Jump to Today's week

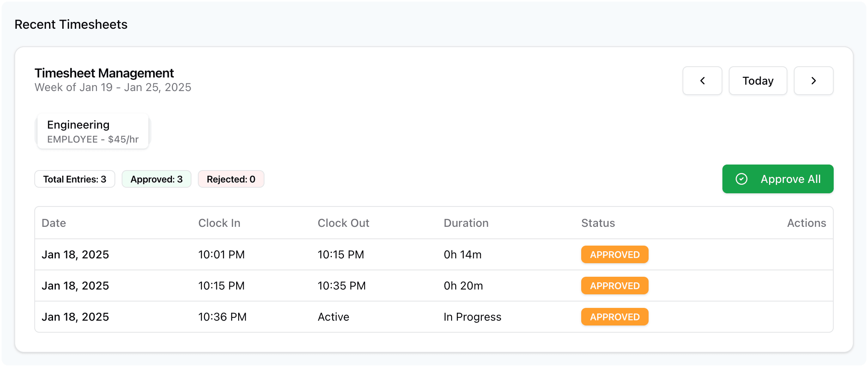[758, 81]
